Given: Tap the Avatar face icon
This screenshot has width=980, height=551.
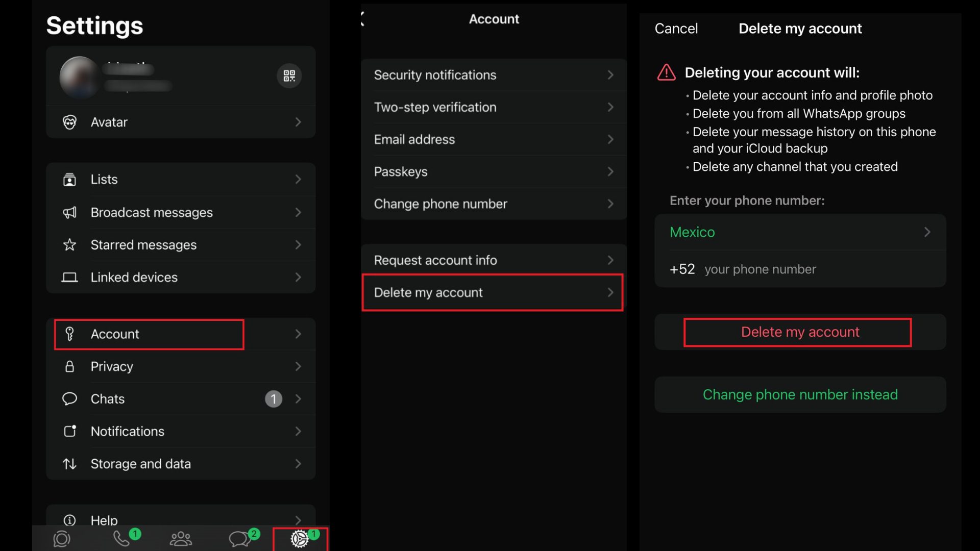Looking at the screenshot, I should 69,122.
